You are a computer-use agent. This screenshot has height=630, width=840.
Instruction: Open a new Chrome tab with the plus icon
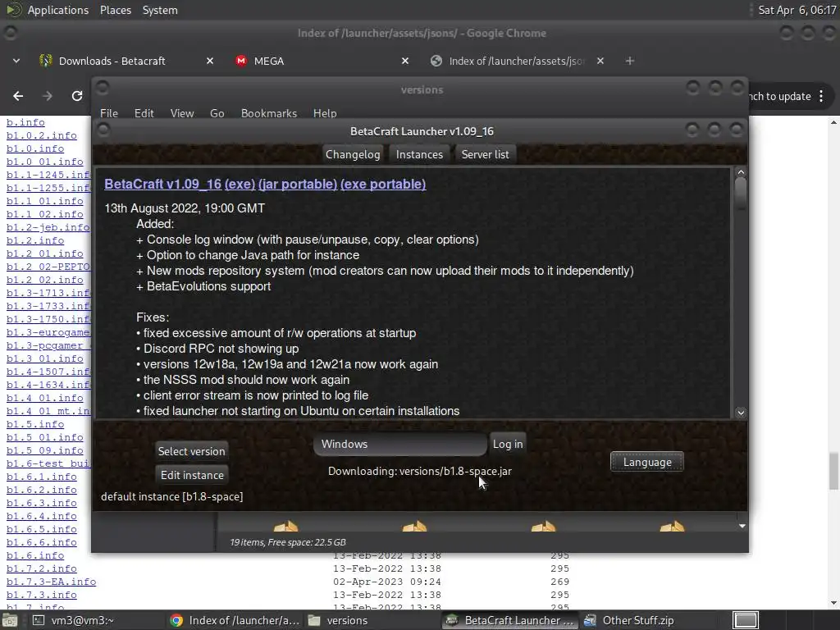click(630, 61)
